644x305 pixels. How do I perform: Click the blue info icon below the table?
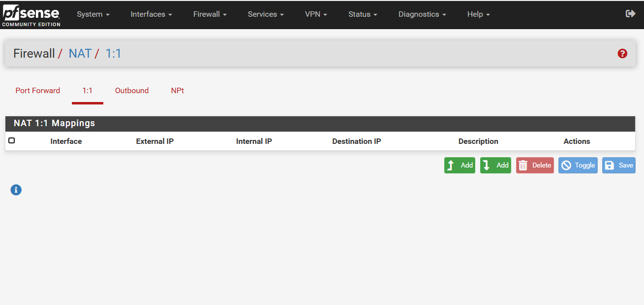(16, 190)
